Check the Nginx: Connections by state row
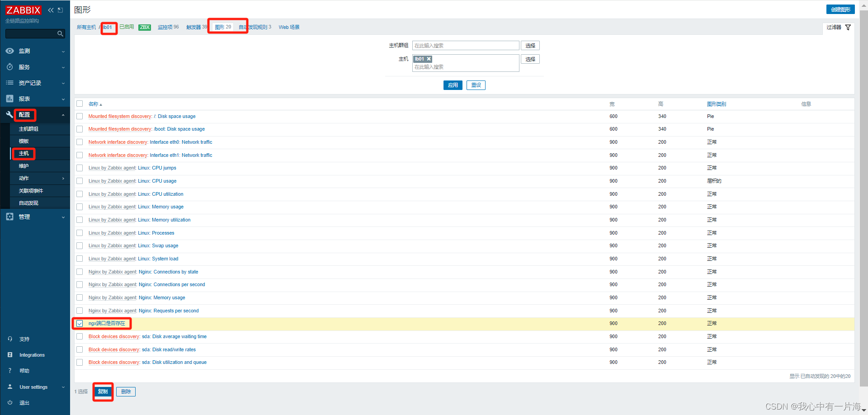Viewport: 868px width, 415px height. [80, 272]
